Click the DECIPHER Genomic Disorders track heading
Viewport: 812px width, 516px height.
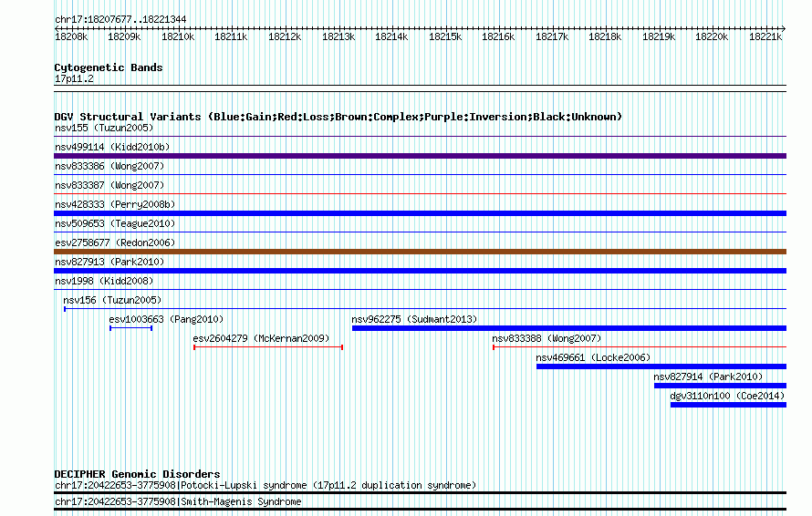click(x=137, y=474)
